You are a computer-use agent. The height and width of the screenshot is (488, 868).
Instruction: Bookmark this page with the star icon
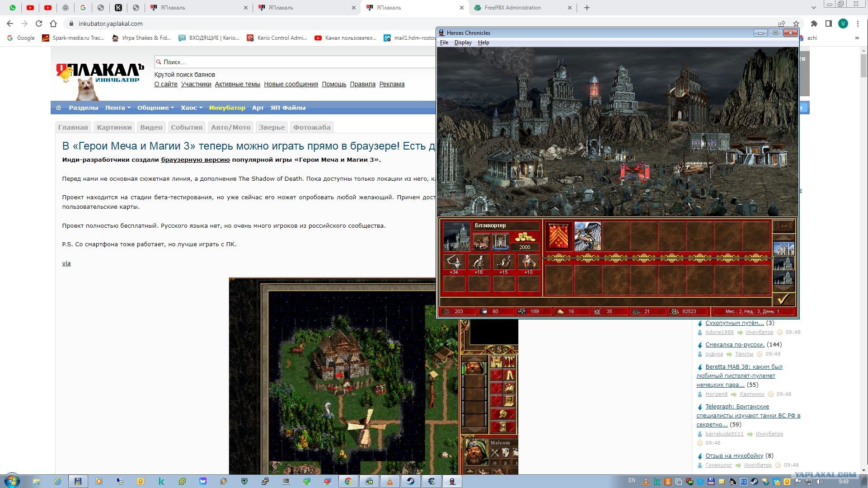pyautogui.click(x=796, y=23)
